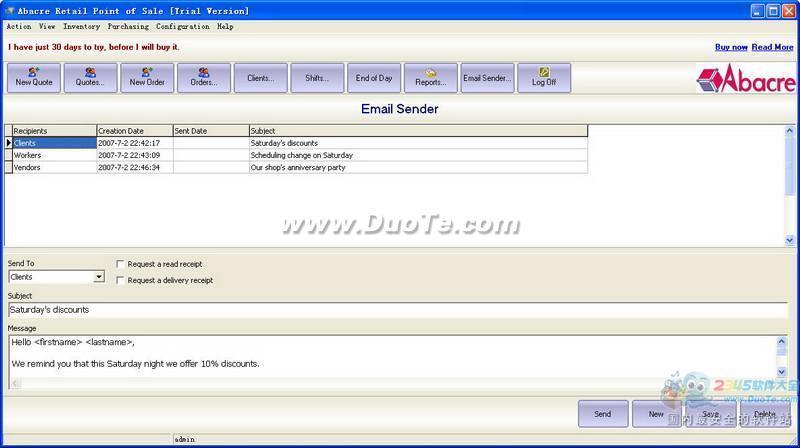Enable Request a read receipt
The height and width of the screenshot is (448, 800).
pos(121,264)
